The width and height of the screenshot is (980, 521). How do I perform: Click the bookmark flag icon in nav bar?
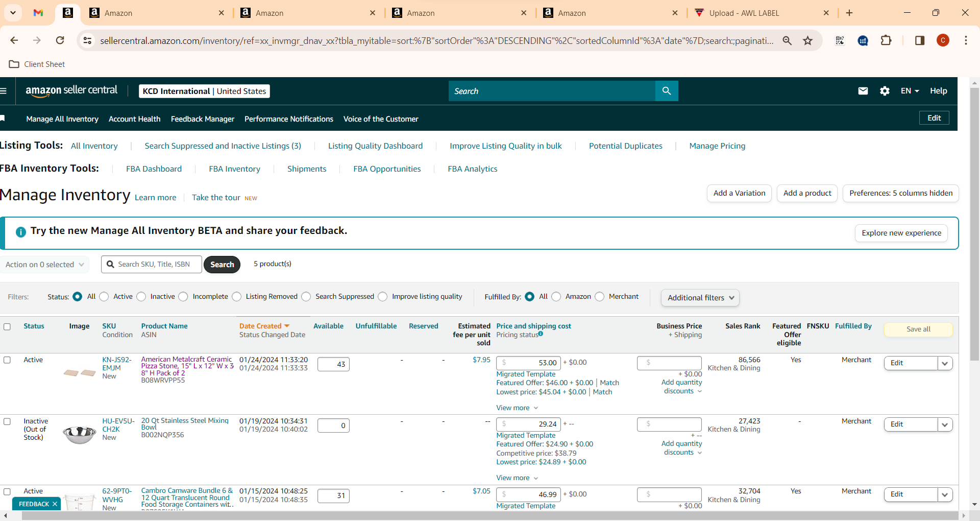tap(3, 119)
